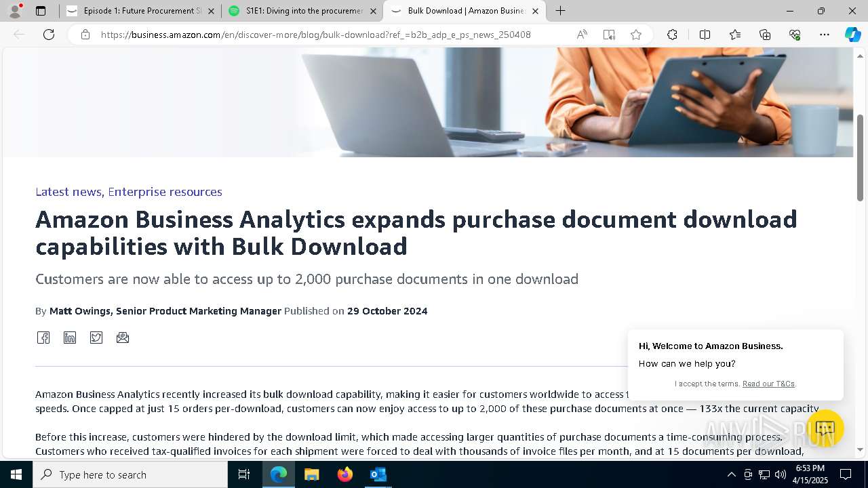
Task: Share article via email icon
Action: tap(123, 338)
